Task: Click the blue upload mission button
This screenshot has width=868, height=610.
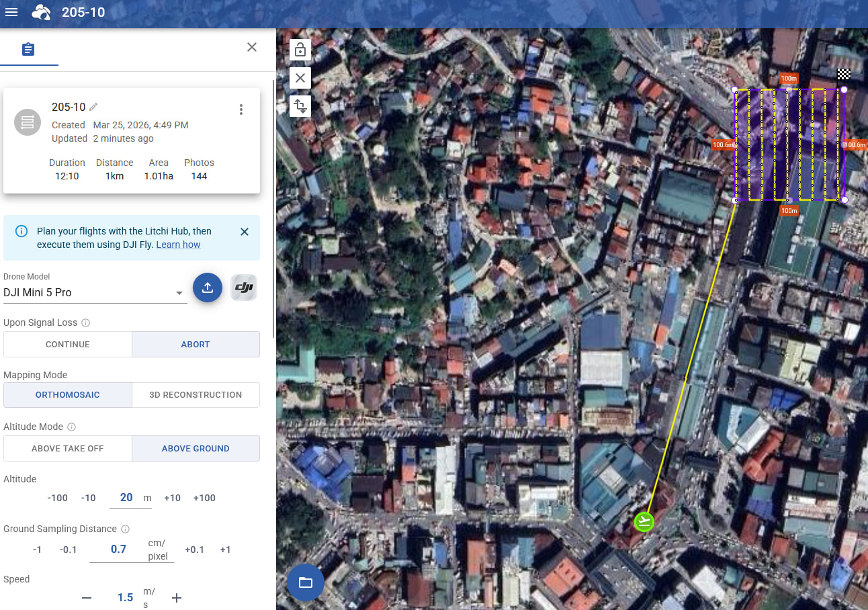Action: (x=208, y=288)
